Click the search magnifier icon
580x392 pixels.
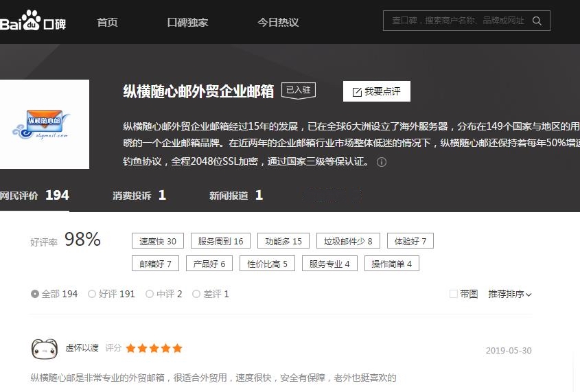pos(537,21)
